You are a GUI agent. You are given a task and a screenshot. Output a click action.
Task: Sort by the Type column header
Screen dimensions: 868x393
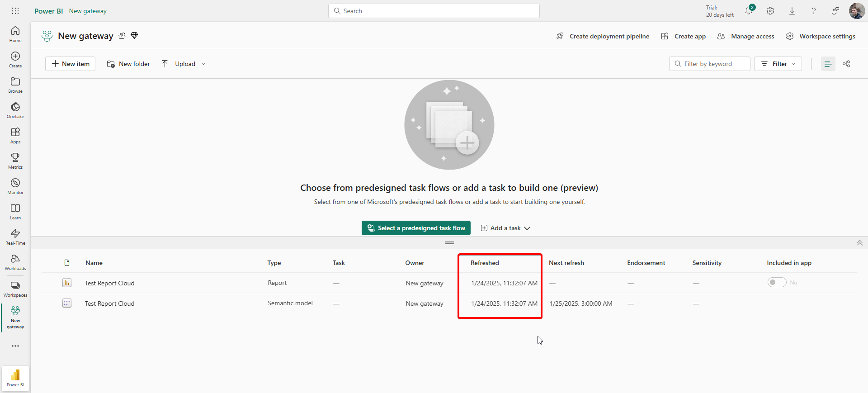pos(274,263)
